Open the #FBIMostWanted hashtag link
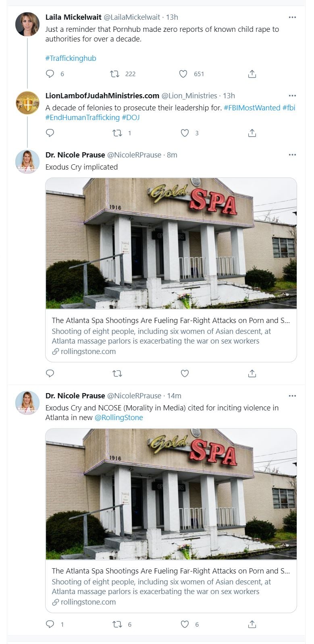Screen dimensions: 314x644 coord(252,108)
